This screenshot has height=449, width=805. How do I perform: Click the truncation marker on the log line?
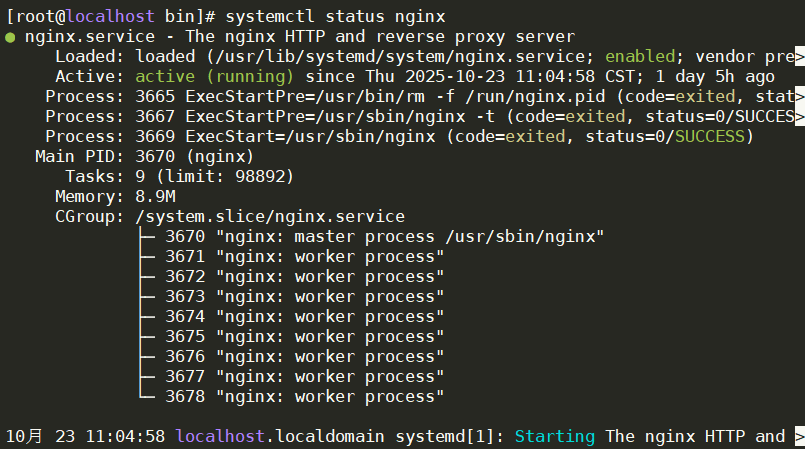click(799, 437)
